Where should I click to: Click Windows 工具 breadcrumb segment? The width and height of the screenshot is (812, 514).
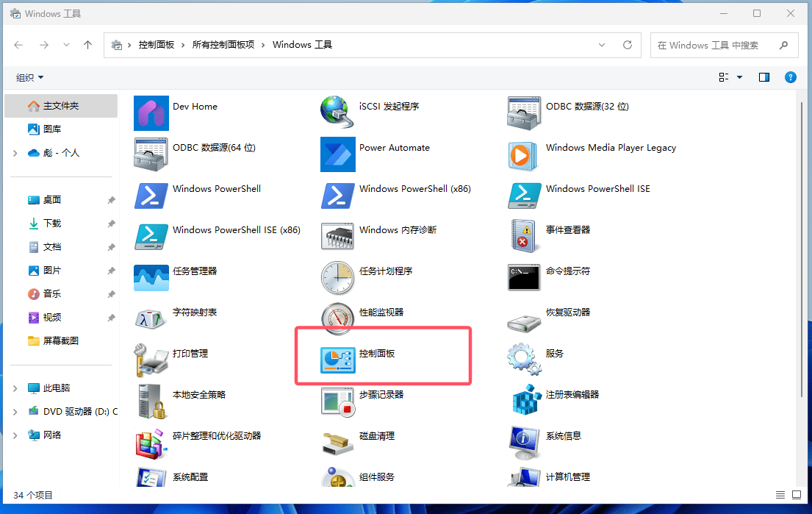pos(303,45)
